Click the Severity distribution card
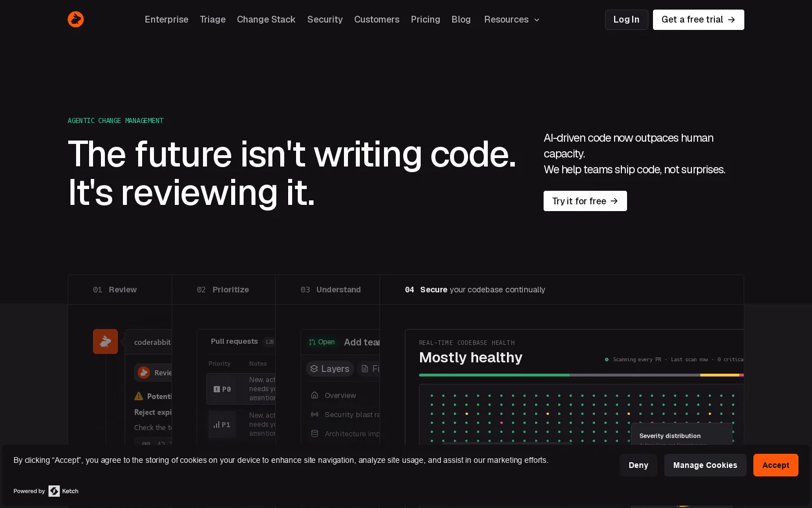Image resolution: width=812 pixels, height=508 pixels. [x=682, y=435]
